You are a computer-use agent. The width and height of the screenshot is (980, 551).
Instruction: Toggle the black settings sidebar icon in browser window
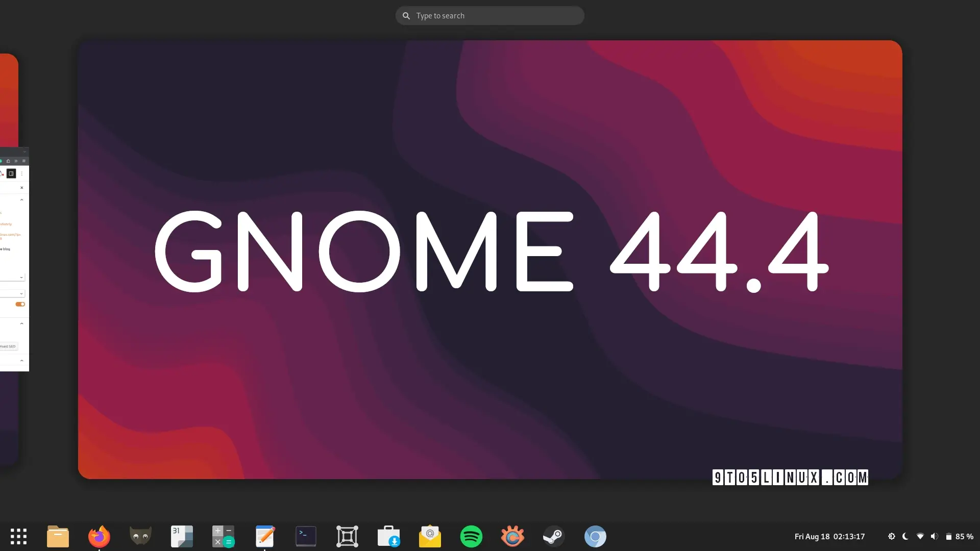pyautogui.click(x=11, y=173)
